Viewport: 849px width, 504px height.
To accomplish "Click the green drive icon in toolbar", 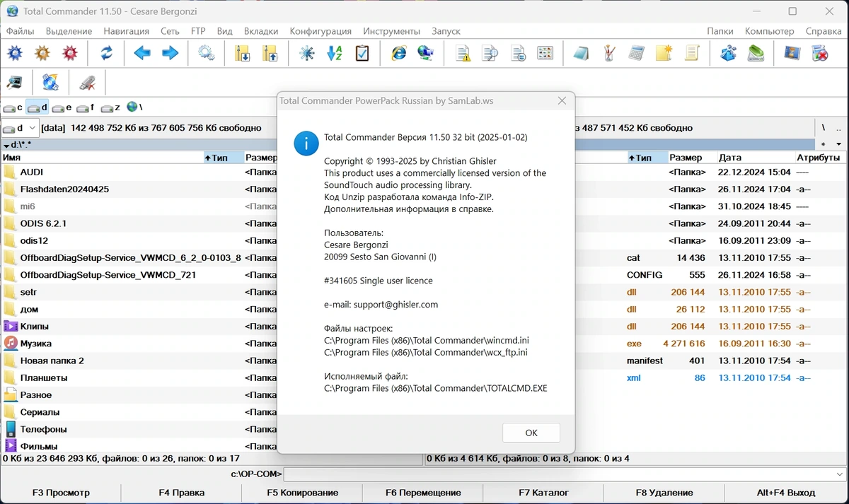I will [756, 53].
